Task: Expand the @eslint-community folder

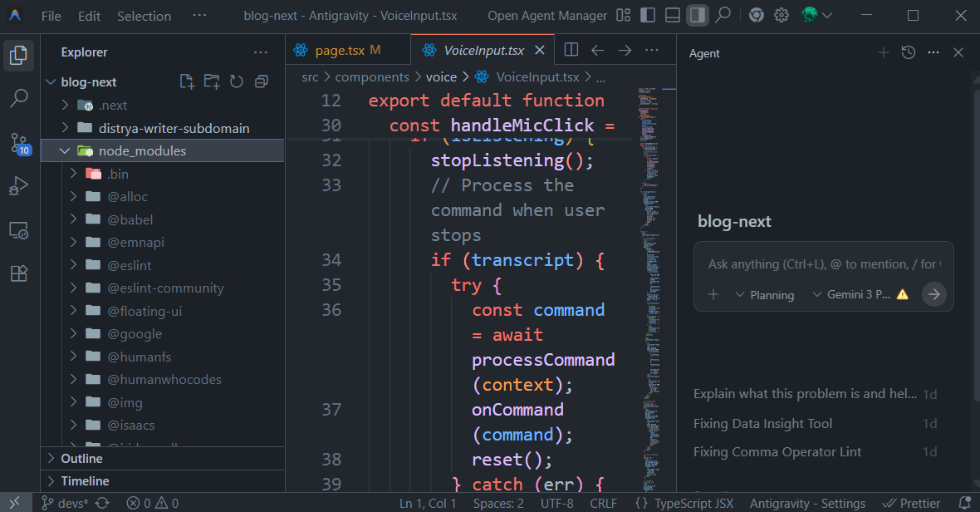Action: pyautogui.click(x=74, y=288)
